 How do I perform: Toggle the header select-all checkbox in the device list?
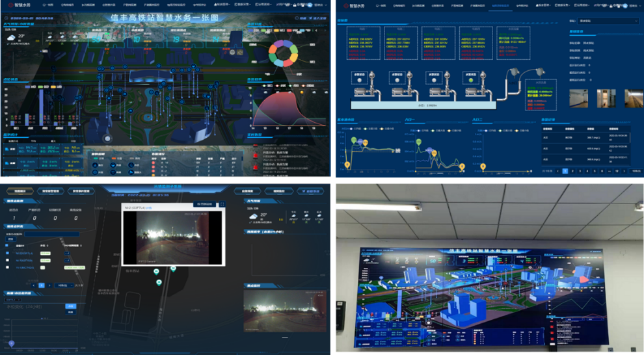[x=7, y=245]
